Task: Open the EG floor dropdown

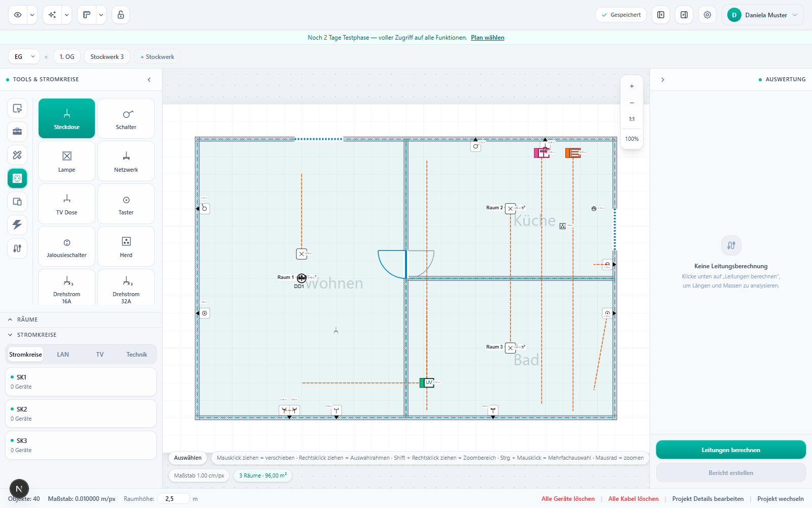Action: [x=24, y=56]
